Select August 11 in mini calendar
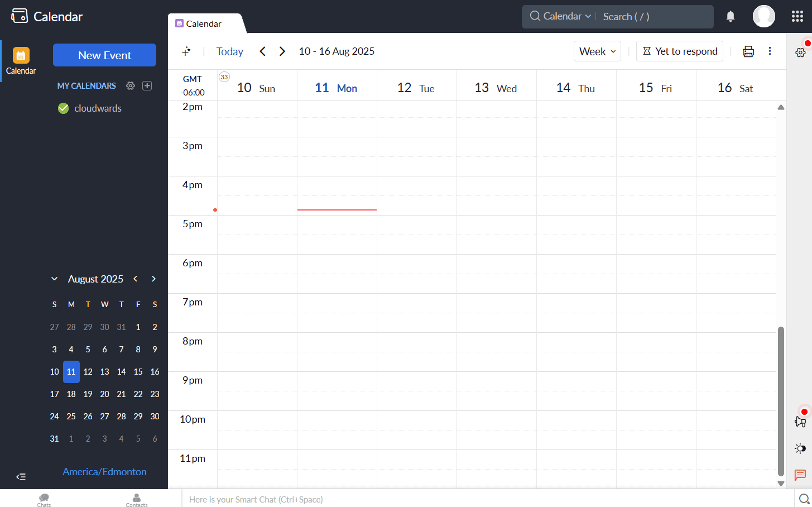 [71, 372]
